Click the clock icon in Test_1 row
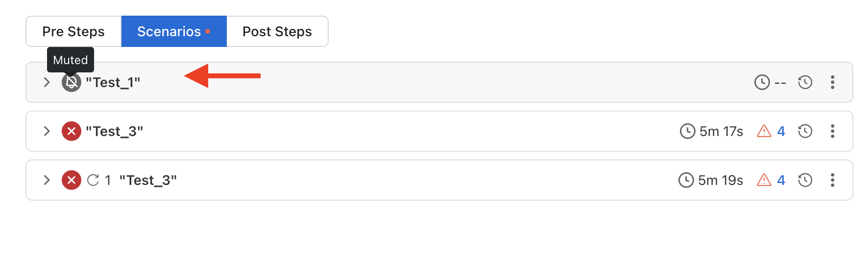868x272 pixels. tap(762, 82)
